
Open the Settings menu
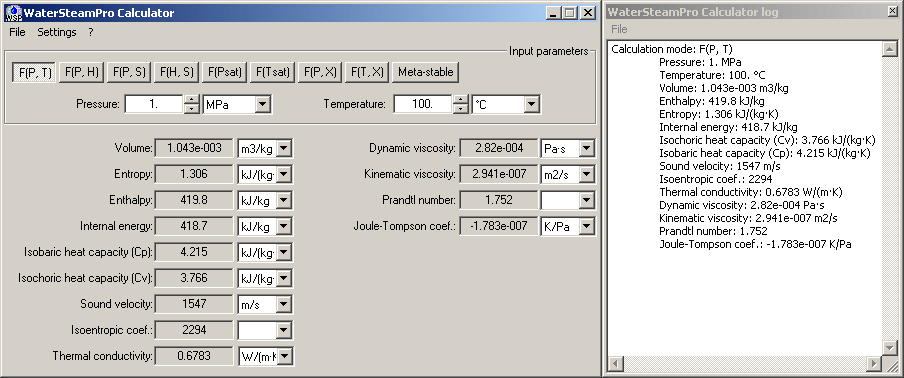57,32
